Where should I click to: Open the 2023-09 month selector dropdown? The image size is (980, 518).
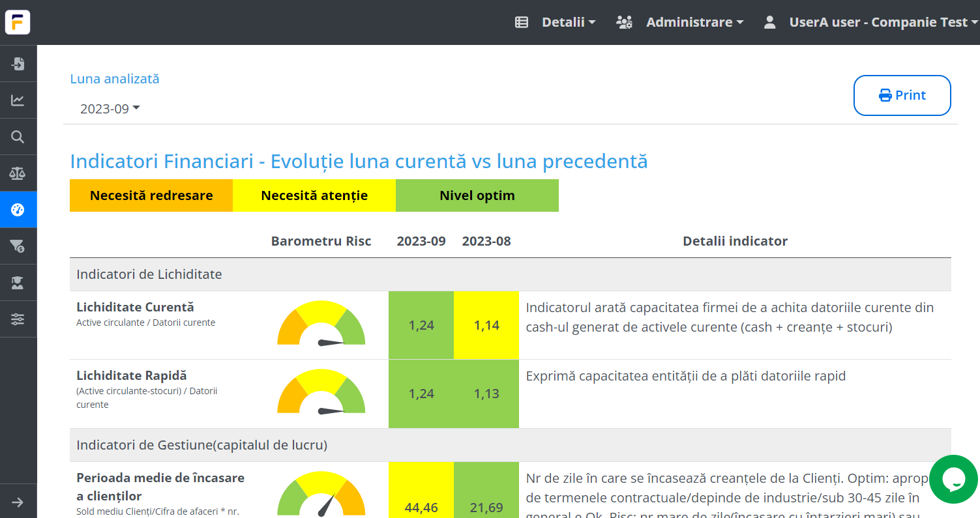click(x=110, y=109)
